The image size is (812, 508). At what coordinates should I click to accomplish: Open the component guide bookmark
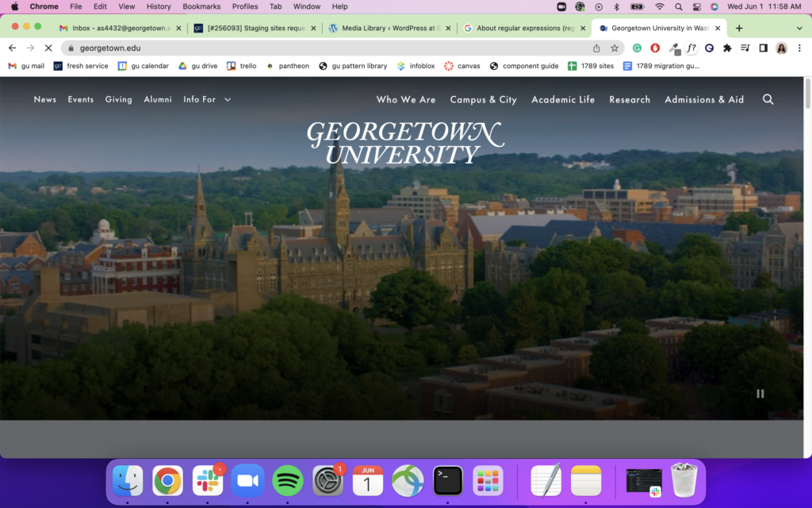(524, 66)
